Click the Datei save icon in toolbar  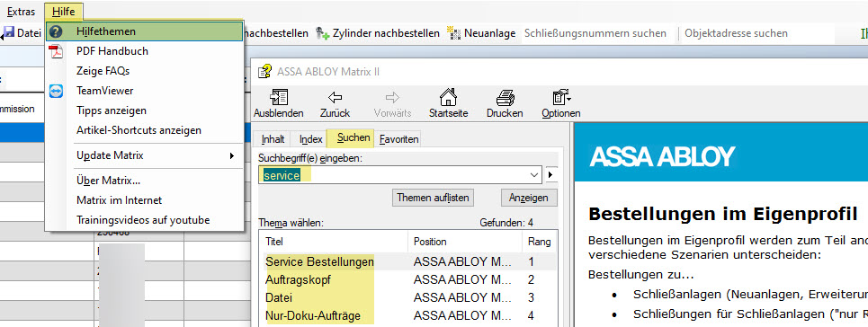point(9,32)
